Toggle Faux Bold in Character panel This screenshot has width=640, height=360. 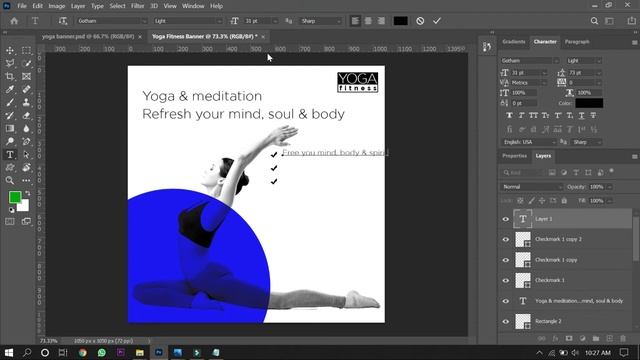(x=509, y=116)
